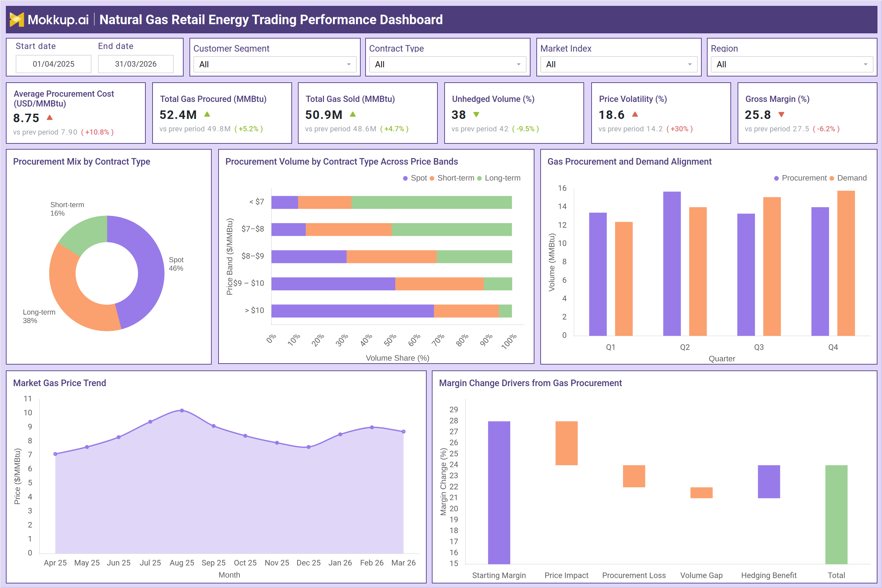Click the Volume Gap waterfall bar
882x588 pixels.
[x=702, y=493]
